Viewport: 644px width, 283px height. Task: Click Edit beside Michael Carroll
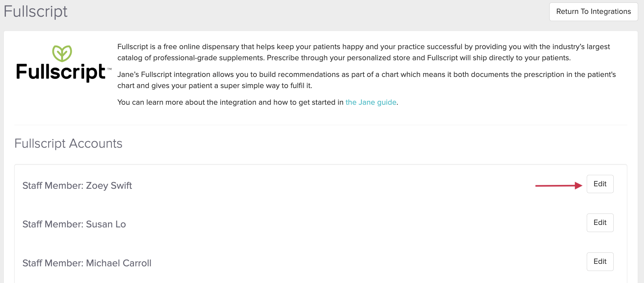(600, 262)
